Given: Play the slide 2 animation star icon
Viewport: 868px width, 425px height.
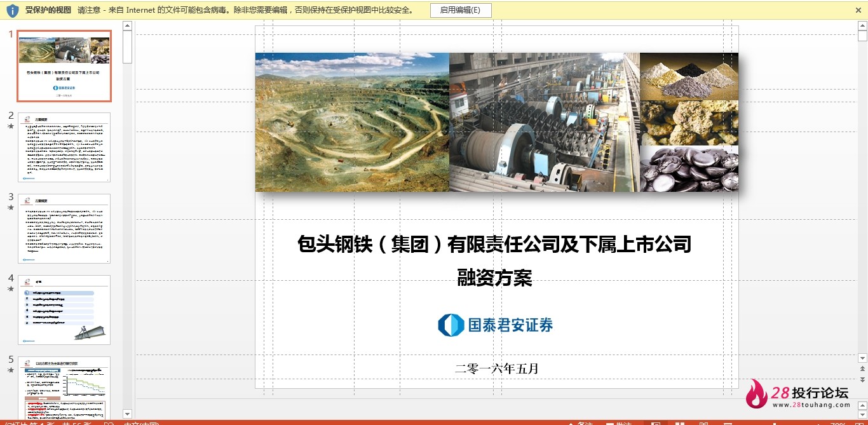Looking at the screenshot, I should pos(10,126).
